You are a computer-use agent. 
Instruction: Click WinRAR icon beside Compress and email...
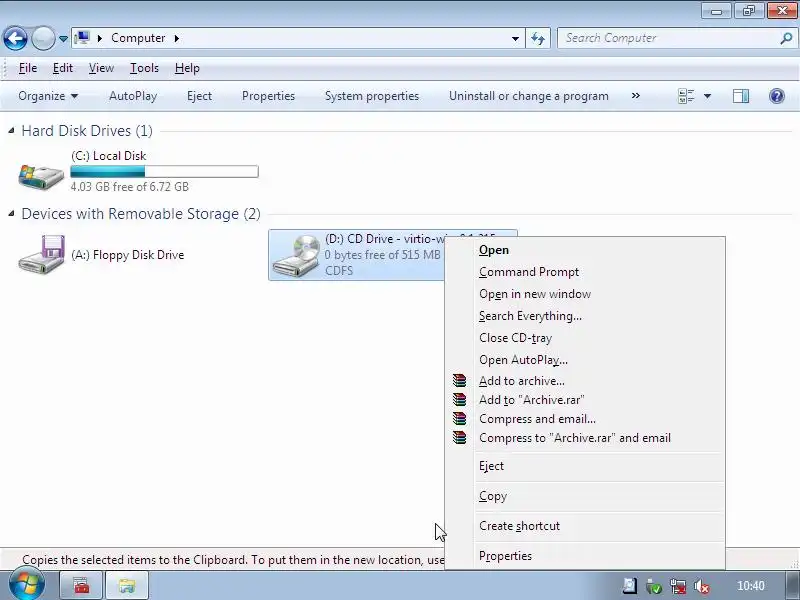coord(459,418)
